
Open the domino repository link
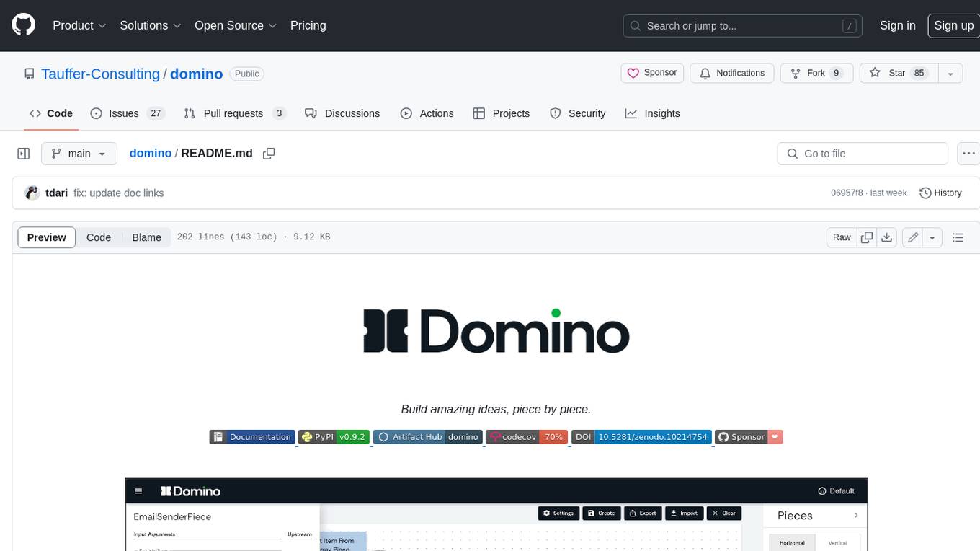(196, 74)
